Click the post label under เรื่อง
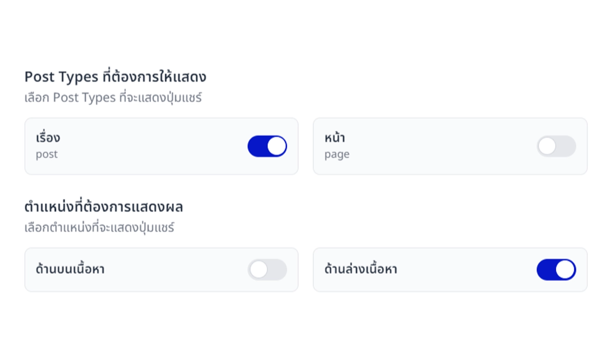 coord(47,155)
